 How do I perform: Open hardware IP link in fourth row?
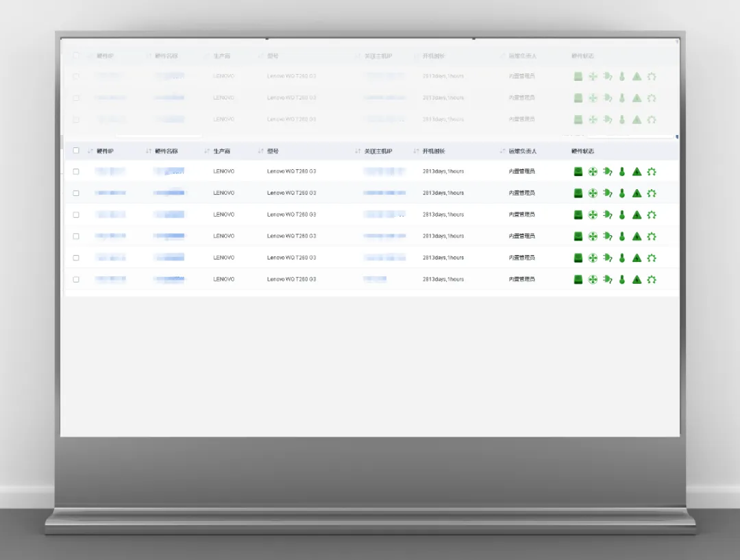tap(110, 236)
